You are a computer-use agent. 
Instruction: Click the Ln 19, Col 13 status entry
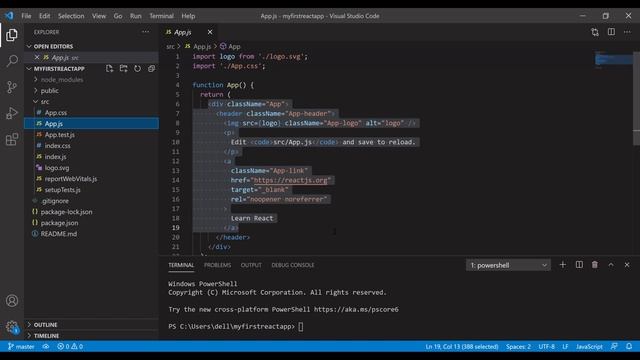click(x=462, y=347)
